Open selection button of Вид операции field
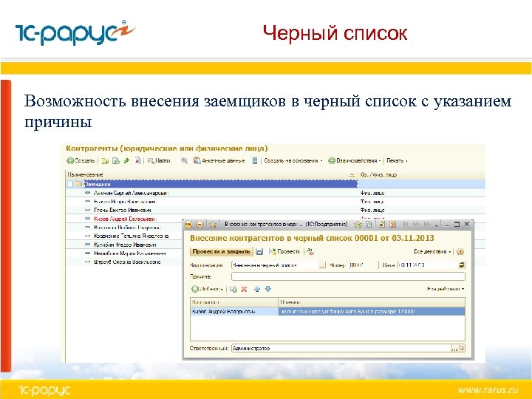This screenshot has height=399, width=532. coord(322,265)
